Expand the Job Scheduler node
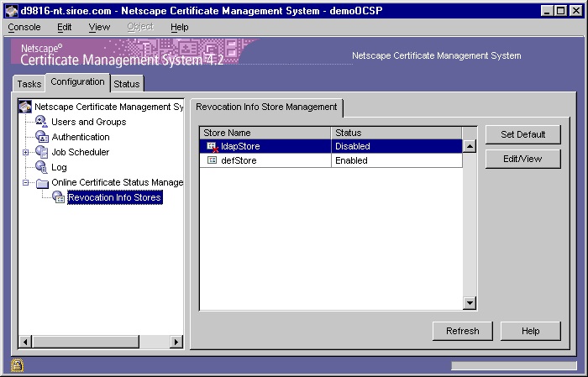Screen dimensions: 588x377 coord(25,152)
